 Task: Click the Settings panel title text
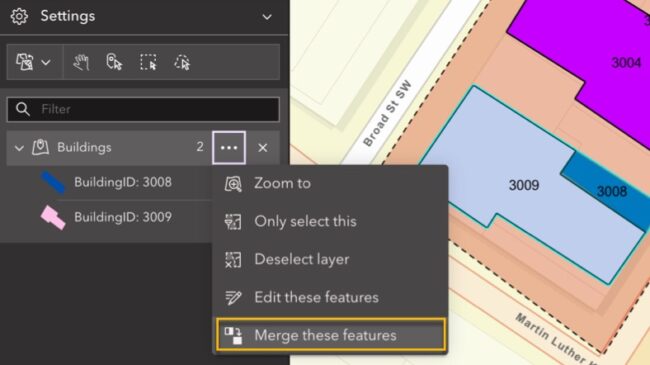tap(68, 16)
